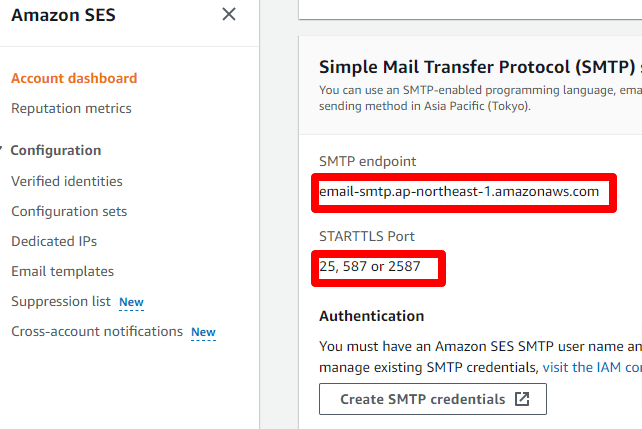Image resolution: width=642 pixels, height=429 pixels.
Task: Open the Account dashboard page
Action: pos(74,78)
